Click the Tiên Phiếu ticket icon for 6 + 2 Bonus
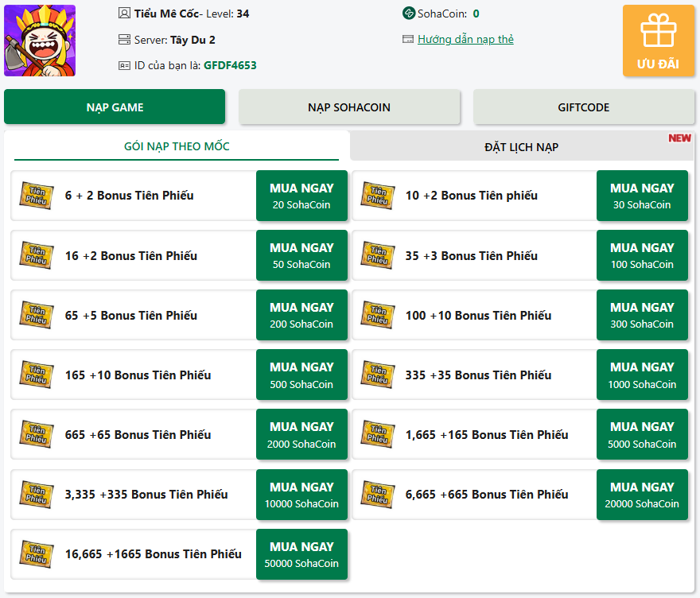This screenshot has height=598, width=700. [x=37, y=196]
